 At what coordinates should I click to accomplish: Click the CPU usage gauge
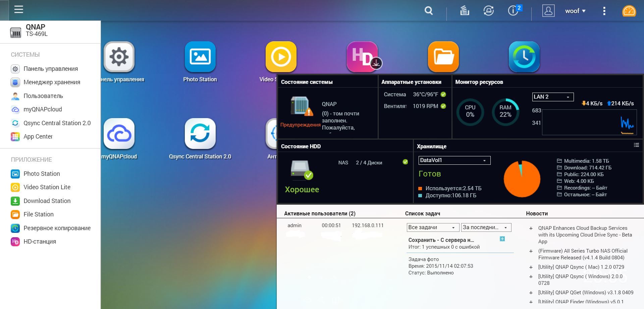[470, 112]
